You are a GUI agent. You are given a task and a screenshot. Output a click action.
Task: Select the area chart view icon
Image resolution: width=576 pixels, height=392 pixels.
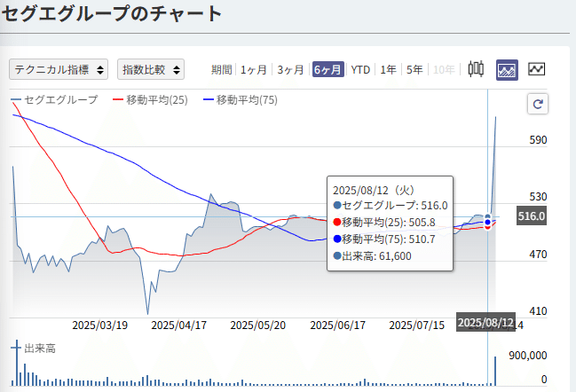(507, 70)
